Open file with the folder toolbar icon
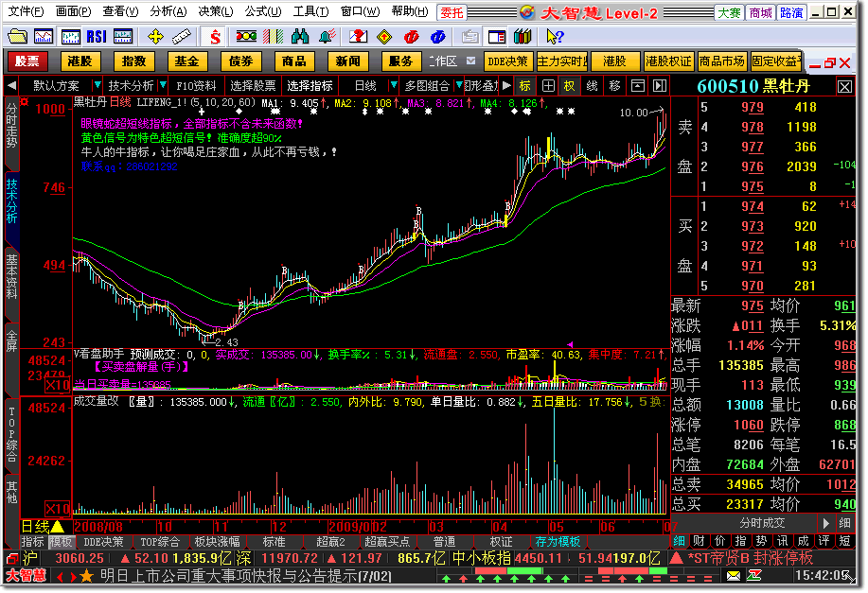Screen dimensions: 868x593 point(17,37)
